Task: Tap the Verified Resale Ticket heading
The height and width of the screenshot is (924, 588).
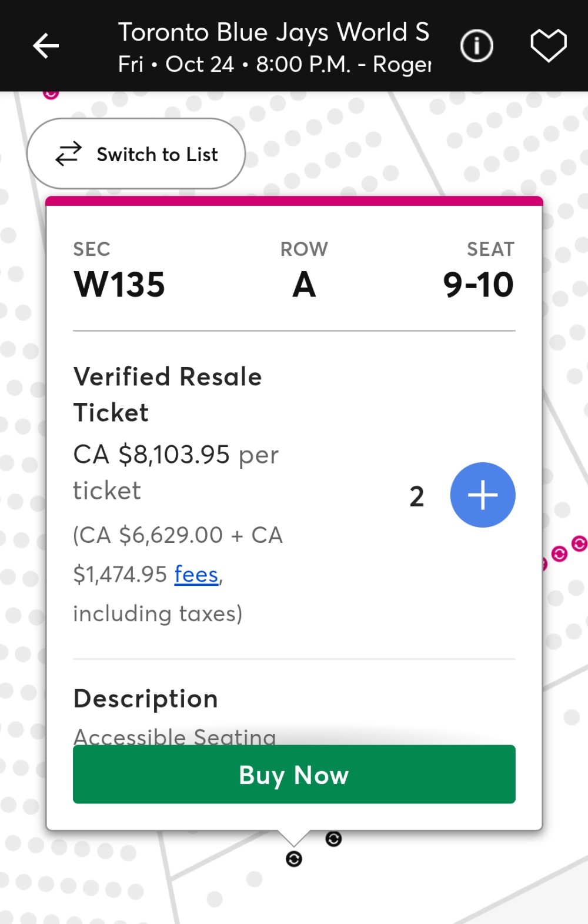Action: coord(168,394)
